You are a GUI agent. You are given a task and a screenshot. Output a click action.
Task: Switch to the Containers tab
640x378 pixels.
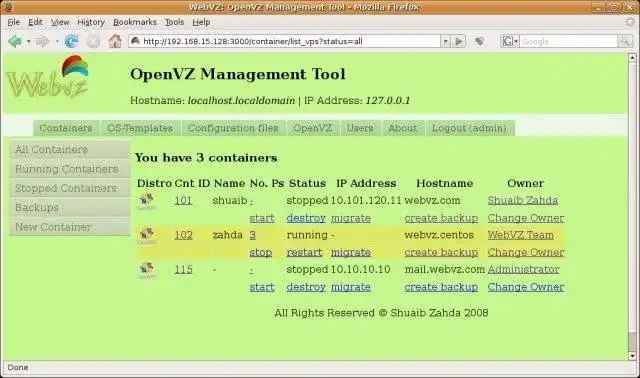[66, 128]
